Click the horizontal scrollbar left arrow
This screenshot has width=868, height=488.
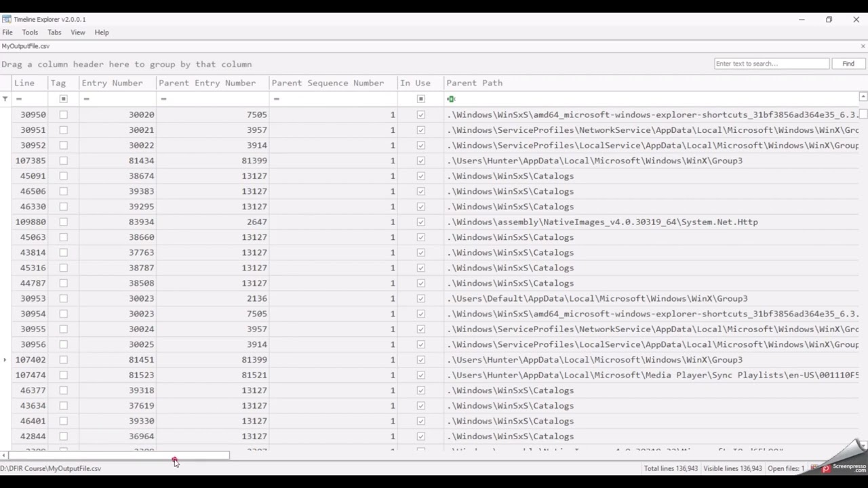point(4,455)
